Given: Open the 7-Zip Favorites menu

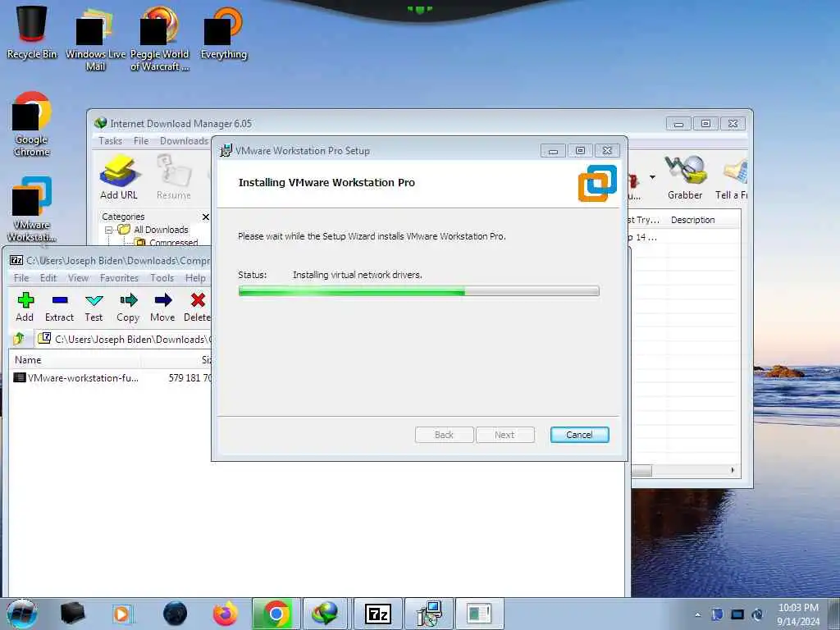Looking at the screenshot, I should pyautogui.click(x=119, y=277).
